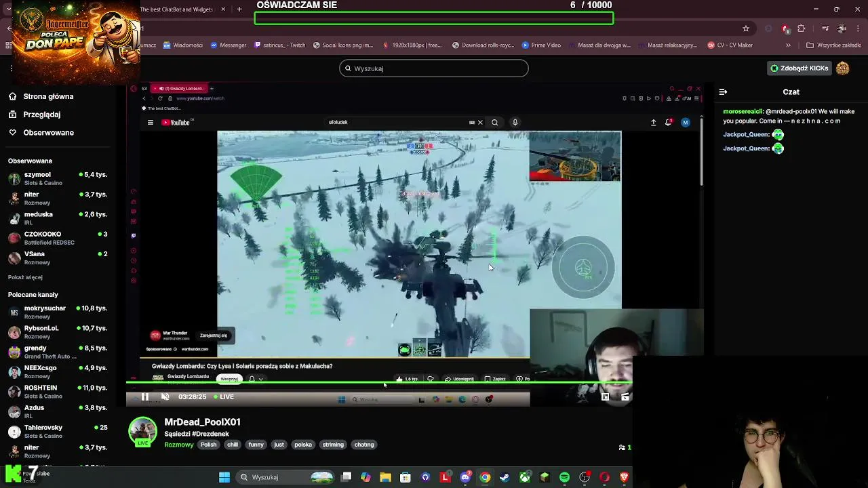
Task: Open Chrome extensions puzzle icon
Action: (x=802, y=28)
